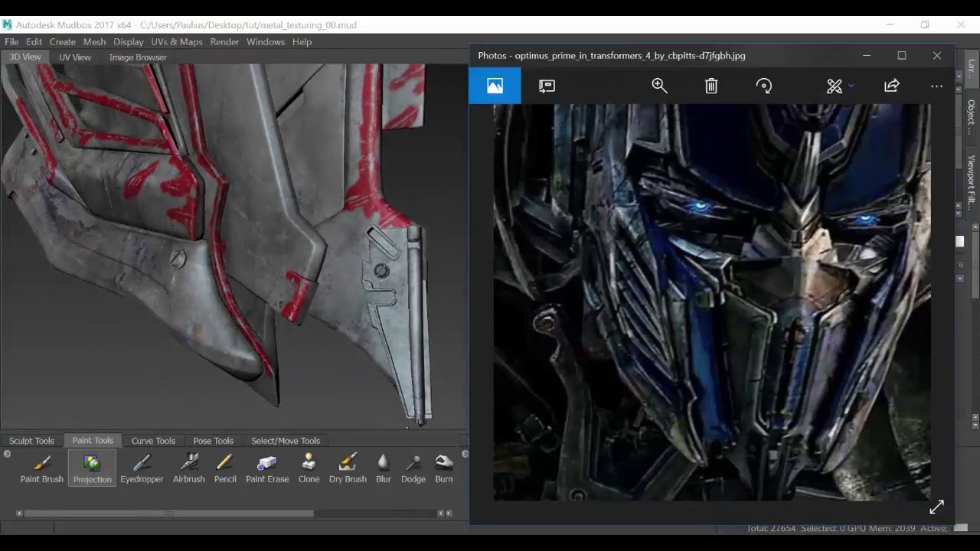Enter full screen in Photos viewer
This screenshot has width=980, height=551.
point(936,507)
